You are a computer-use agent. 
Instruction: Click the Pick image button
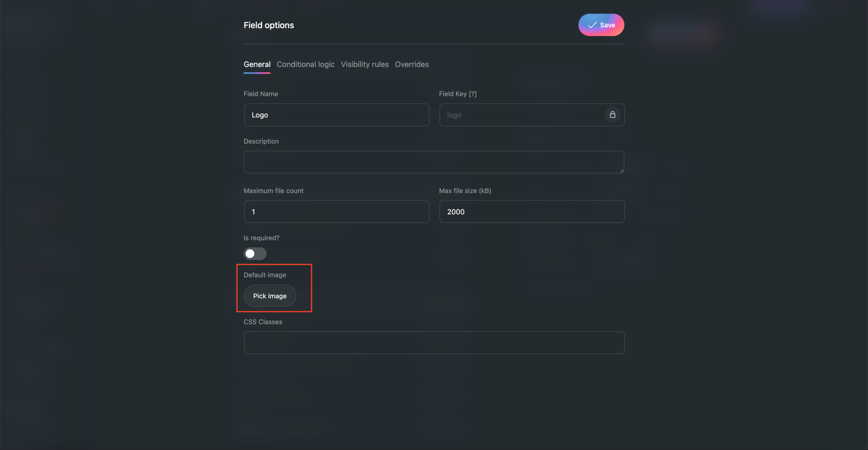(270, 296)
